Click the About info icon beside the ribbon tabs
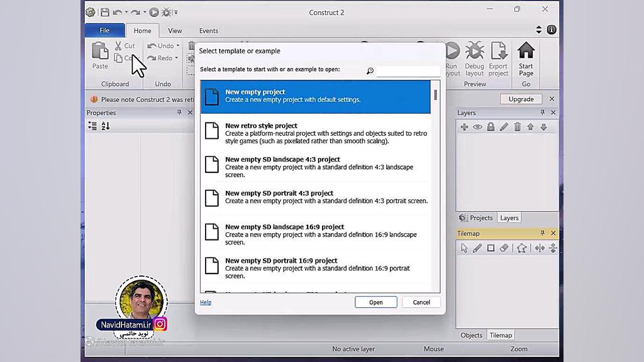This screenshot has height=362, width=644. coord(552,30)
